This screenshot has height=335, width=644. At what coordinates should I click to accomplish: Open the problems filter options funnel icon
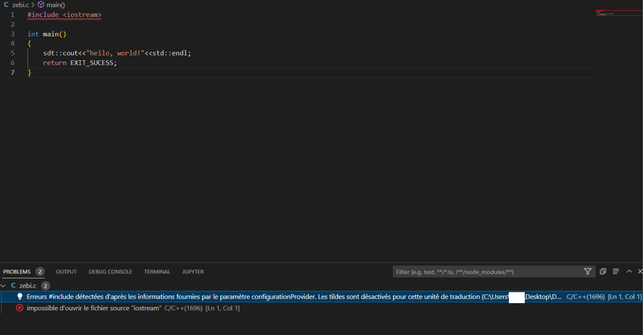(587, 271)
